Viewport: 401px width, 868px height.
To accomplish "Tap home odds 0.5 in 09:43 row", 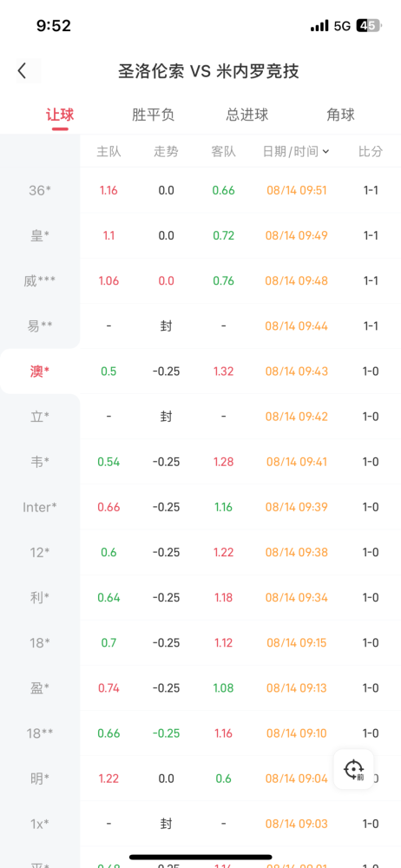I will point(108,372).
